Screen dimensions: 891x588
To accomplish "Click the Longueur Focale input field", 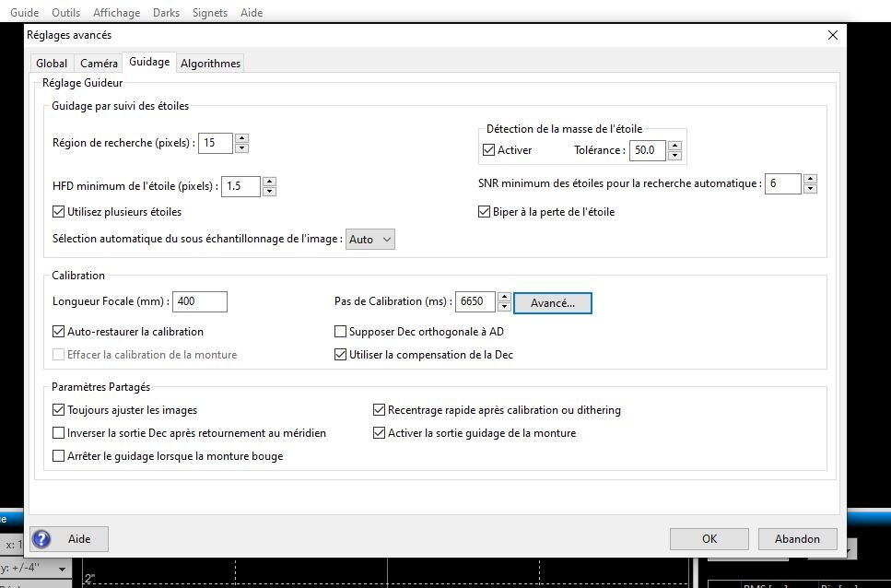I will point(199,301).
